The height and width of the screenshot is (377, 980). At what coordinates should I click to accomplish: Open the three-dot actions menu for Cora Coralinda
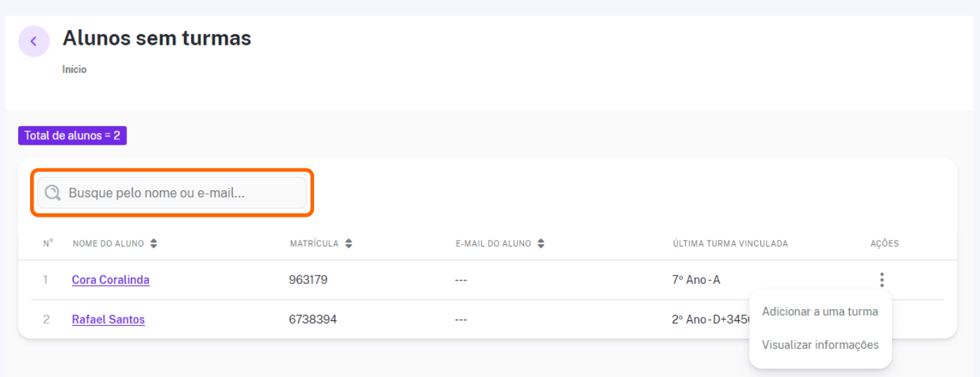tap(881, 280)
